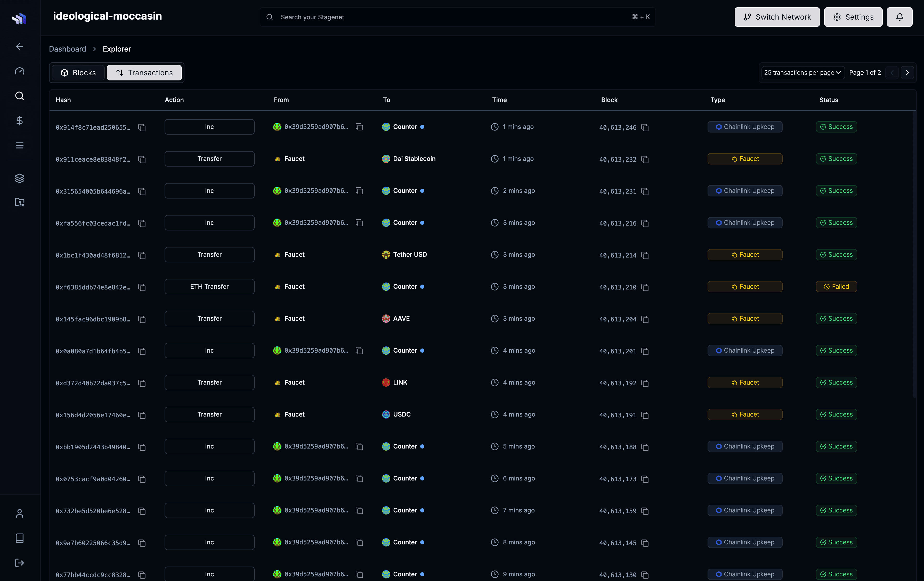Click the Dai Stablecoin recipient link

[x=414, y=158]
